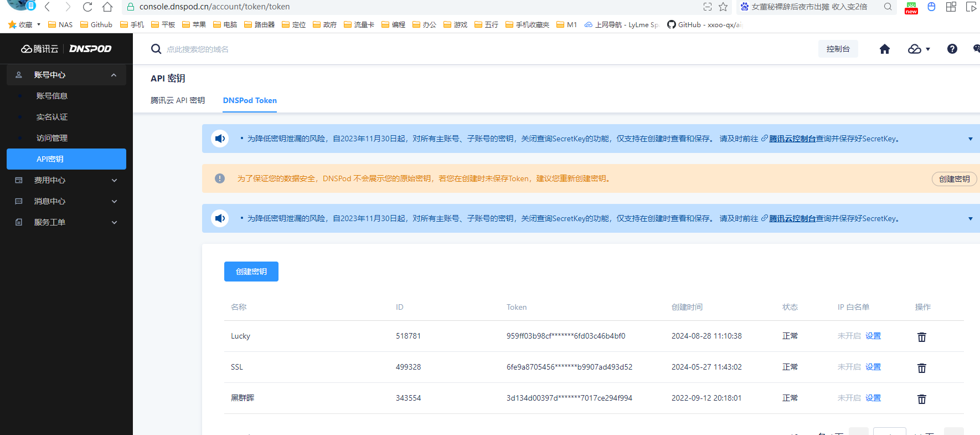Open the browser home page icon
Screen dimensions: 980x435
(x=107, y=7)
